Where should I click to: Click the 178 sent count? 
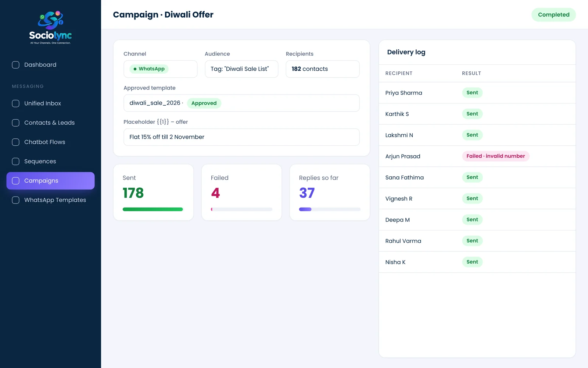coord(133,193)
